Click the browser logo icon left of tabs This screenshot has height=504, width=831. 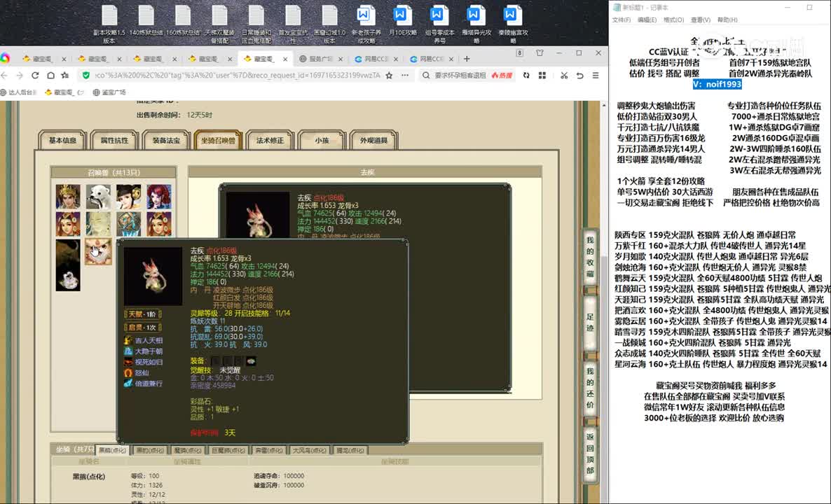click(5, 58)
